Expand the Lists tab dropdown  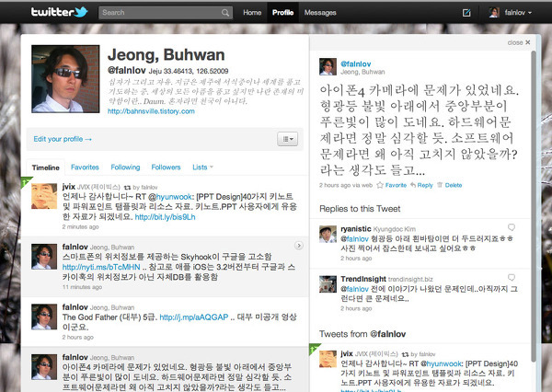pyautogui.click(x=202, y=167)
